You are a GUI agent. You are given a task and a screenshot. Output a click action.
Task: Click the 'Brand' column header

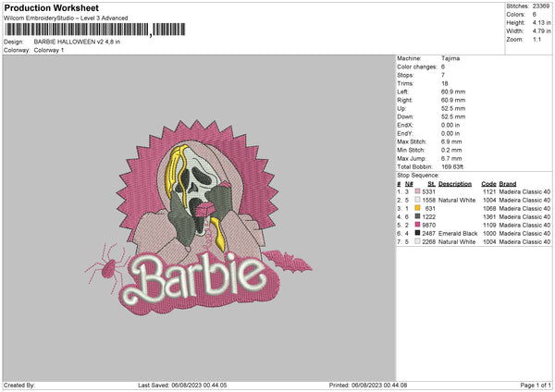(x=508, y=184)
